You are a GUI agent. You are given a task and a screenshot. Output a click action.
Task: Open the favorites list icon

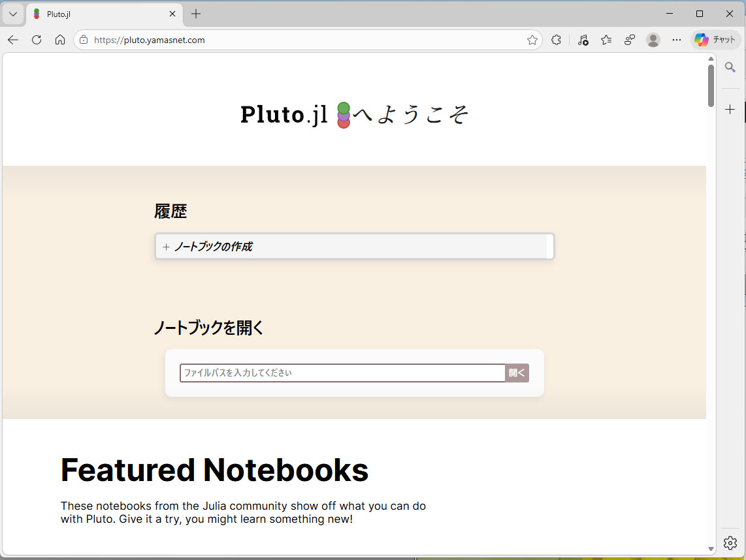[606, 40]
